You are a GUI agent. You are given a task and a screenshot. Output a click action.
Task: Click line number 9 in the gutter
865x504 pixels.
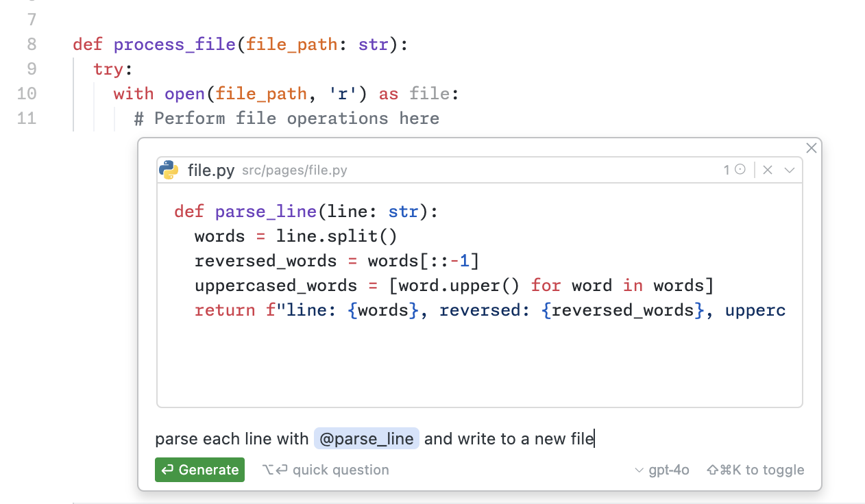pos(32,69)
